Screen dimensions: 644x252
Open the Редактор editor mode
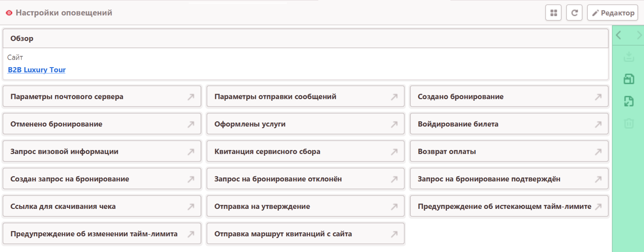pos(613,13)
